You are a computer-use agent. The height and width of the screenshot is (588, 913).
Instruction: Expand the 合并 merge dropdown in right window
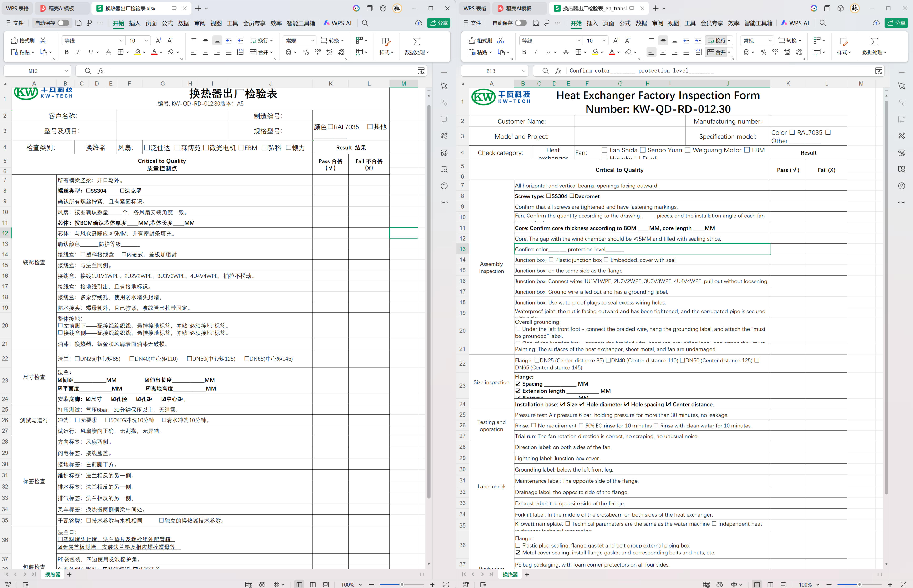729,52
